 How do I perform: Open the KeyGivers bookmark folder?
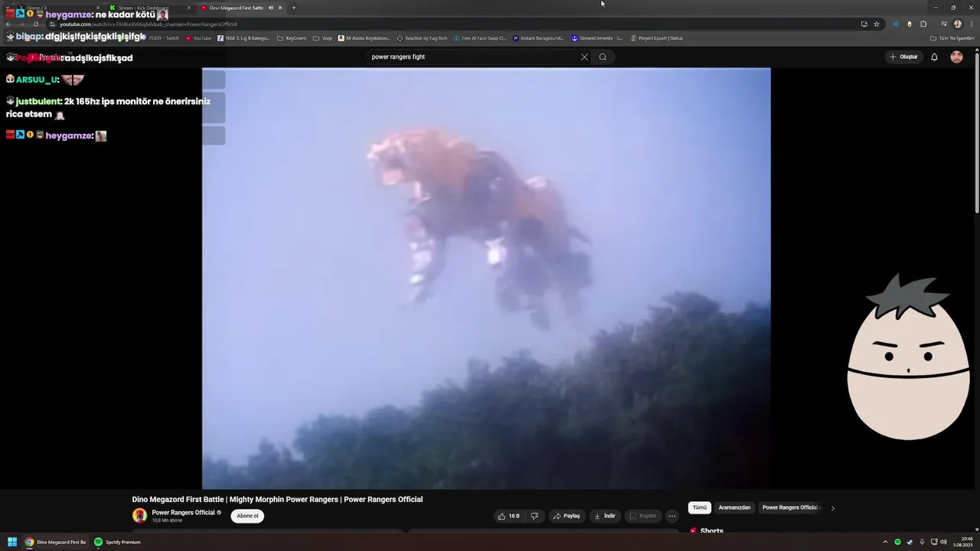pyautogui.click(x=292, y=37)
